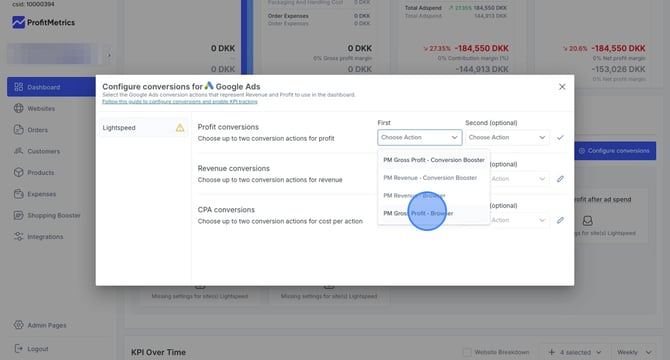Click the ProfitMetrics logo icon
670x360 pixels.
18,22
